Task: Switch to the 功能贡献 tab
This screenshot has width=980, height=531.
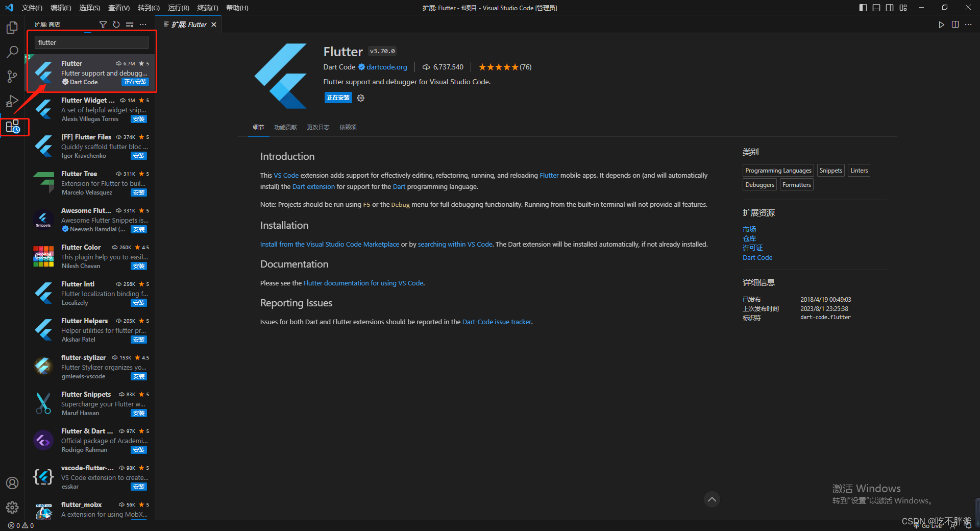Action: 285,127
